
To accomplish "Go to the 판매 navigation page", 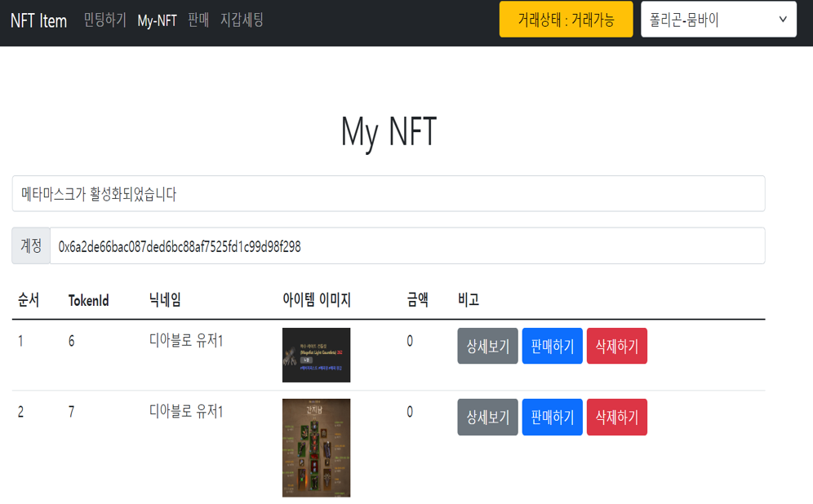I will (198, 20).
